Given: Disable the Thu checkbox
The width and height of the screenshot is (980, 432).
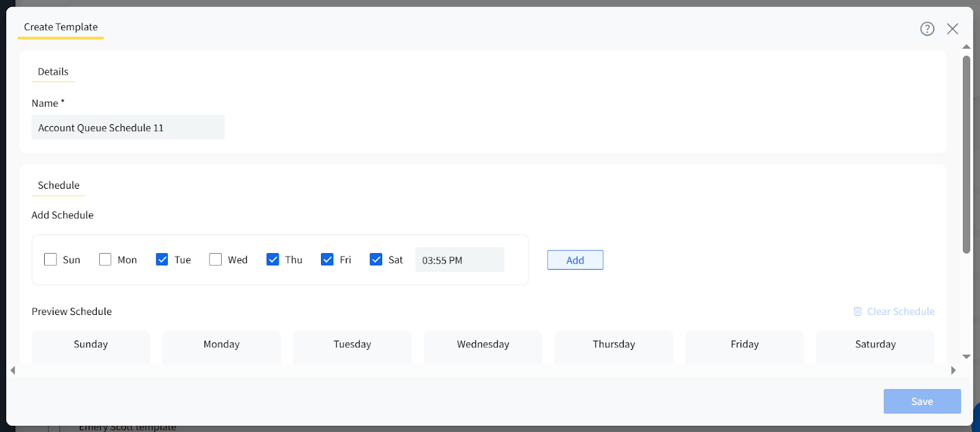Looking at the screenshot, I should coord(273,260).
